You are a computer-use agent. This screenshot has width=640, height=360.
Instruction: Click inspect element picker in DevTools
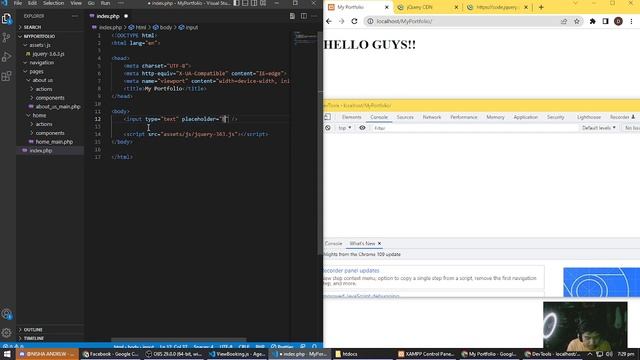point(327,117)
